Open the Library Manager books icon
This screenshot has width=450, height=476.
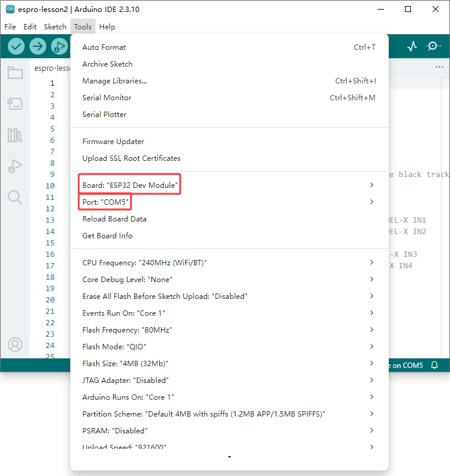click(15, 135)
